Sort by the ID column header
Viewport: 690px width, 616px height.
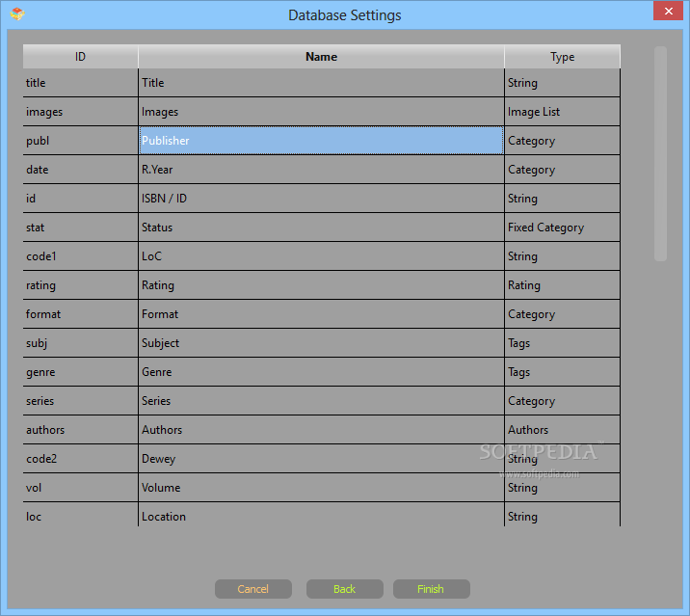(x=81, y=56)
